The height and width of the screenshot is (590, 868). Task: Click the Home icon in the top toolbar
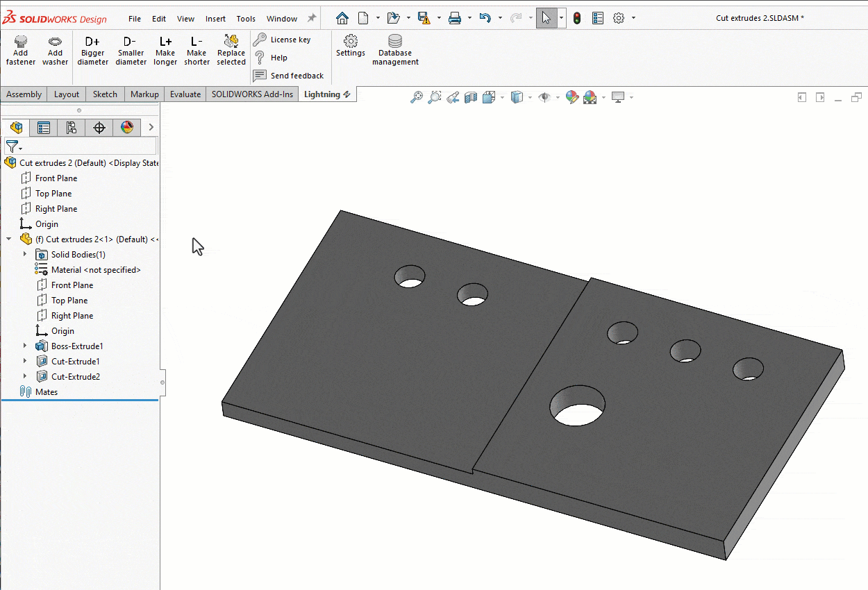click(x=342, y=19)
